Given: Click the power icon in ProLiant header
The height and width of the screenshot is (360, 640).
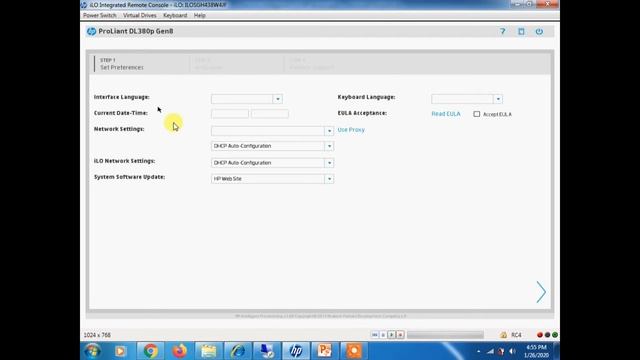Looking at the screenshot, I should point(539,31).
